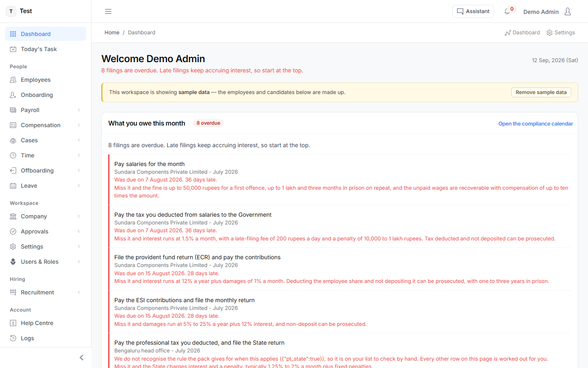588x368 pixels.
Task: Expand the Time submenu chevron
Action: [79, 155]
